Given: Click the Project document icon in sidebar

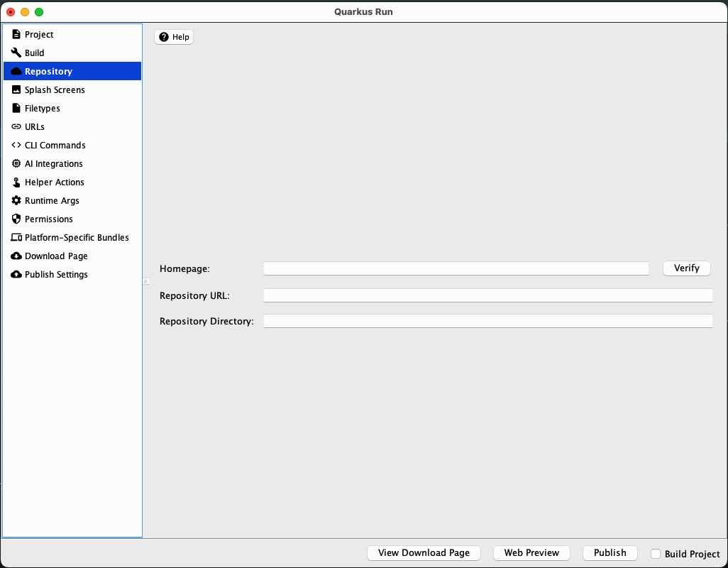Looking at the screenshot, I should (16, 34).
